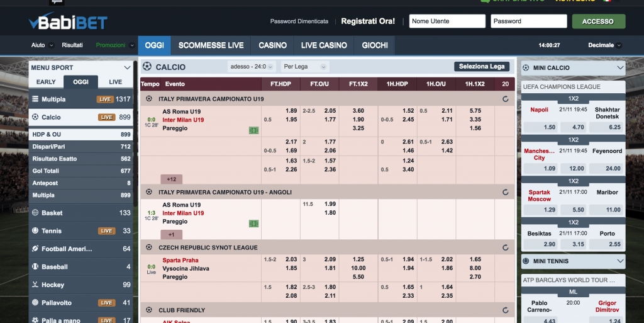Select Sparta Praha FT 1X2 odds 1.25

(x=358, y=259)
